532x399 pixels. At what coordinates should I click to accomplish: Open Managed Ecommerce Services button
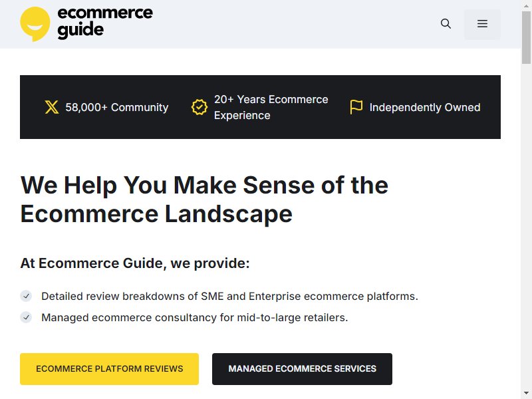pyautogui.click(x=302, y=369)
